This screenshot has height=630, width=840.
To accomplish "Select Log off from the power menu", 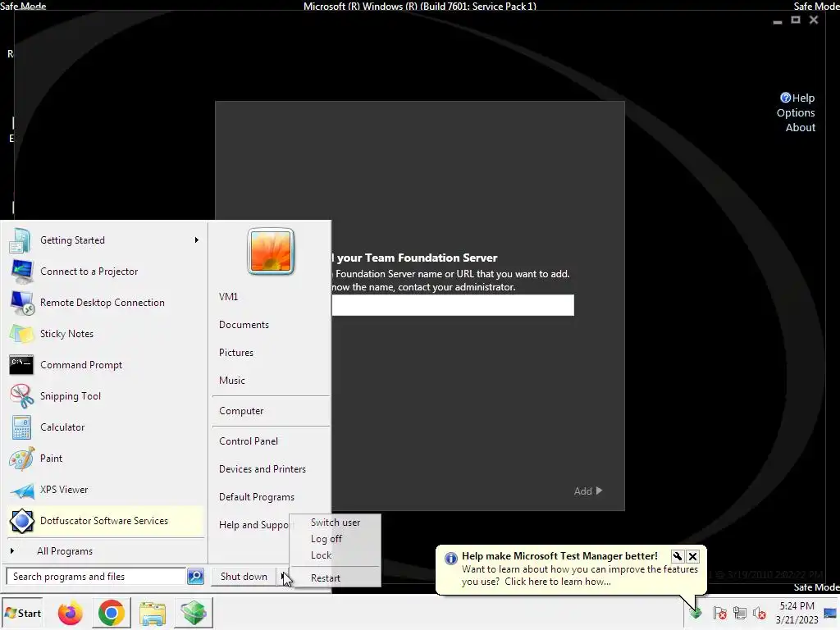I will point(326,539).
